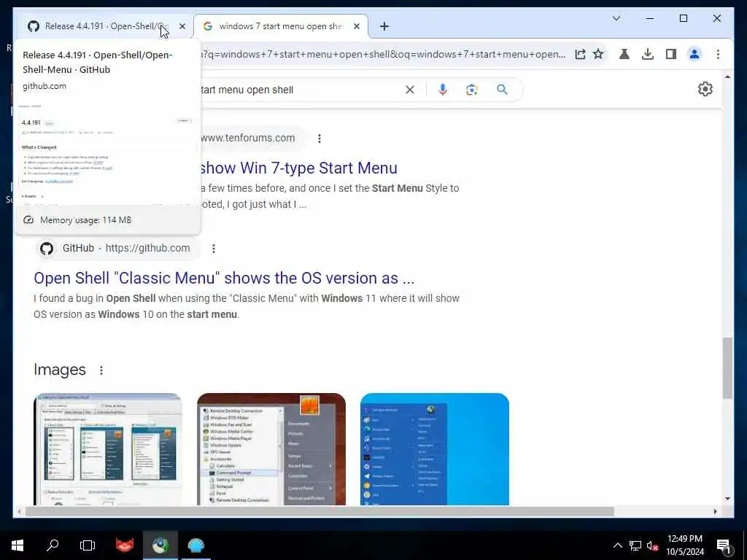Open the muted volume tray icon

click(652, 545)
